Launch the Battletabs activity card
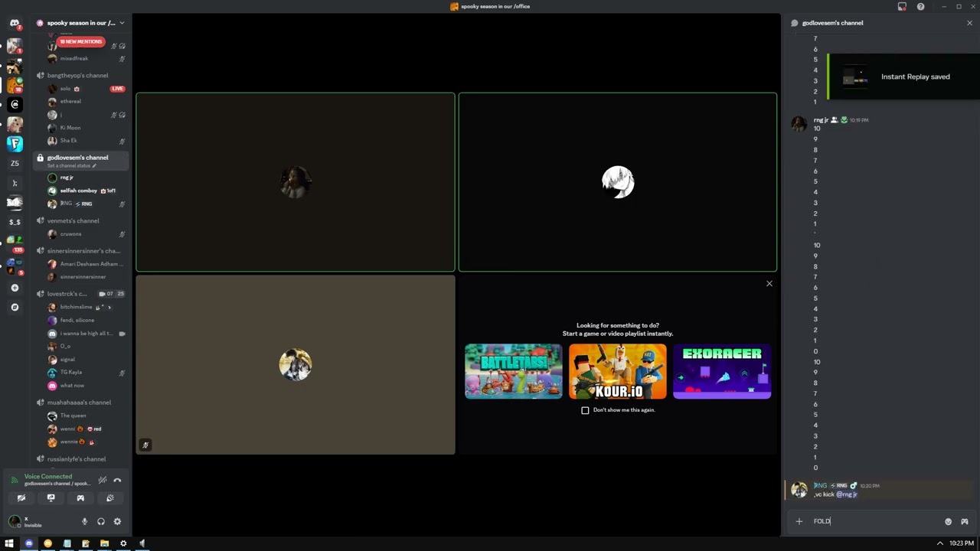Screen dimensions: 980x551 (514, 371)
